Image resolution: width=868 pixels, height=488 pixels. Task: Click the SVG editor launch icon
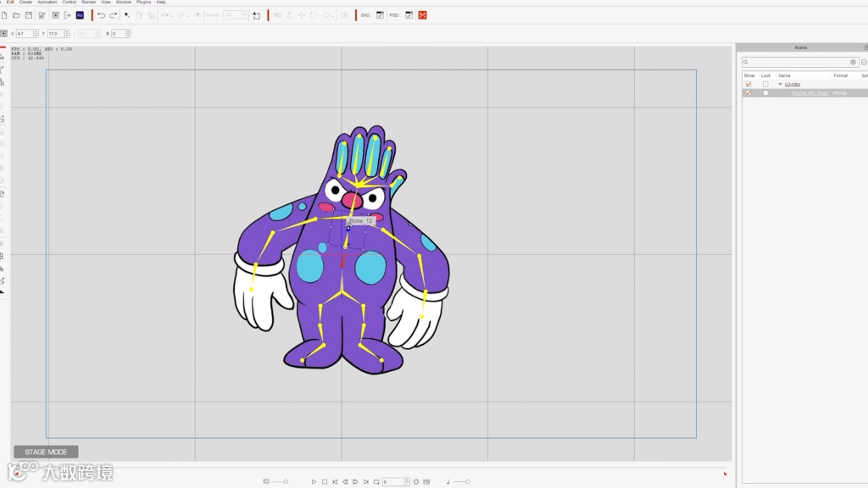coord(380,15)
